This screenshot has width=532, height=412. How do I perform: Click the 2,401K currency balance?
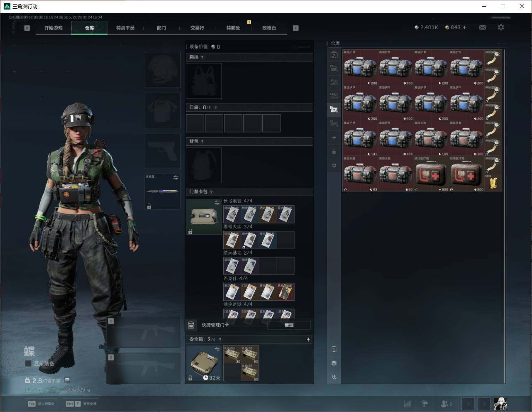click(x=426, y=27)
